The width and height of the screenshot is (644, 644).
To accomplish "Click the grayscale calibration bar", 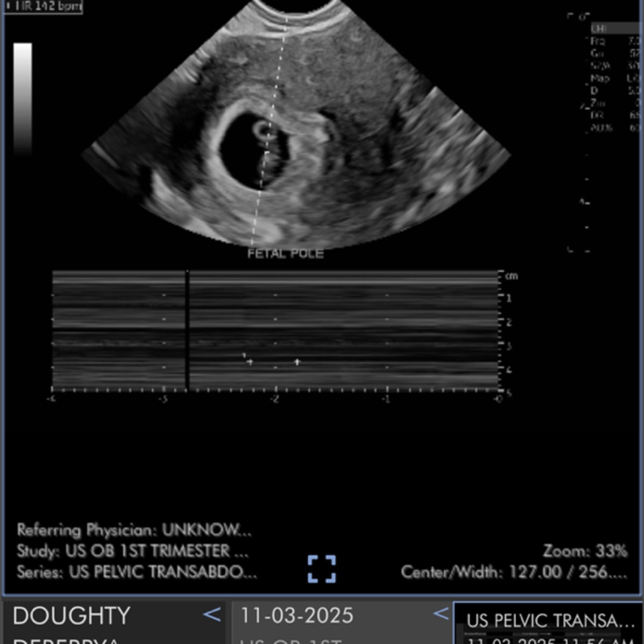I will pos(23,98).
